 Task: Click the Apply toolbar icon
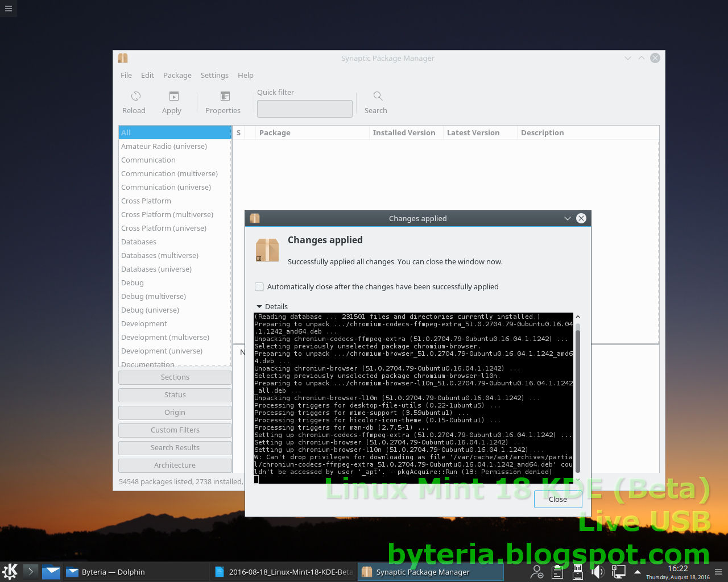click(x=174, y=96)
